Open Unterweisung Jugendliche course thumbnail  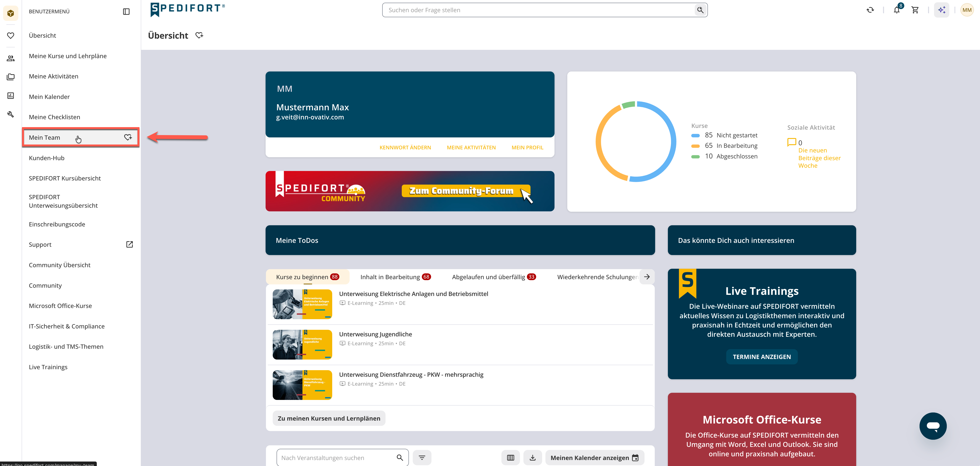pyautogui.click(x=302, y=344)
